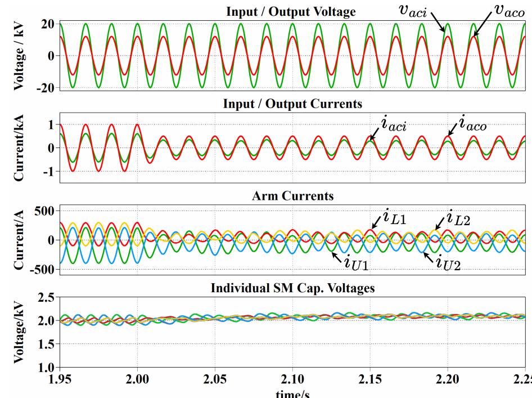
Task: Select the v_aci curve label
Action: click(412, 11)
